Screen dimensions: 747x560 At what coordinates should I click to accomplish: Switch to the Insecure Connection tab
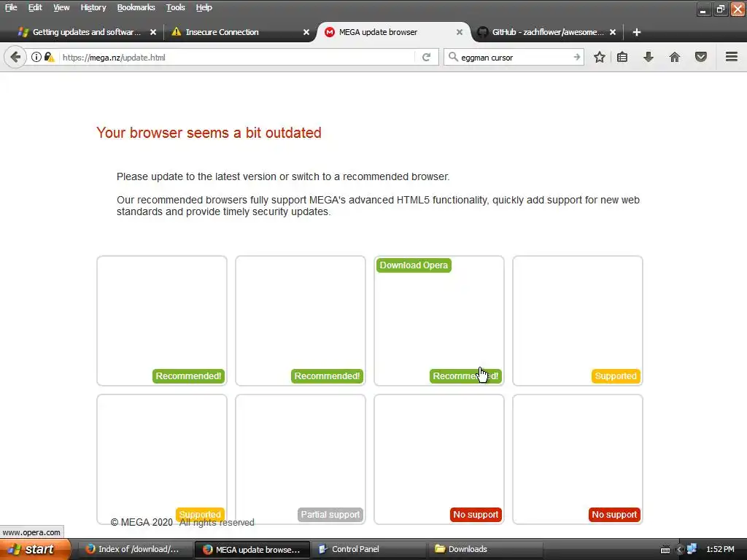pyautogui.click(x=239, y=32)
